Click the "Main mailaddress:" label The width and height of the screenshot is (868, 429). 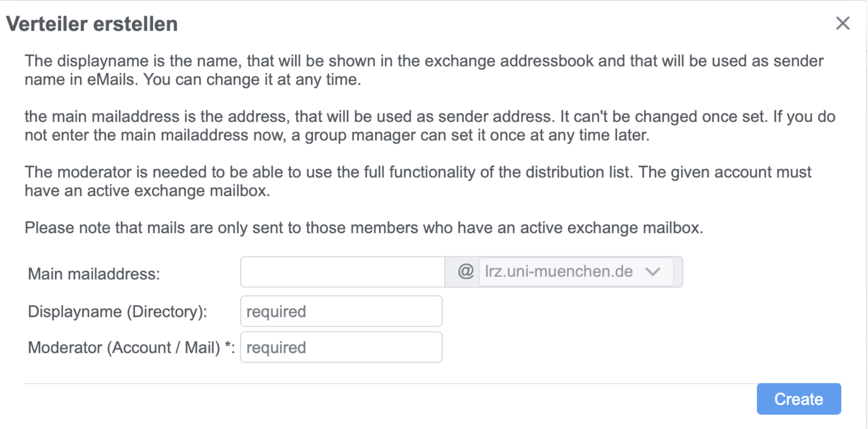[94, 274]
